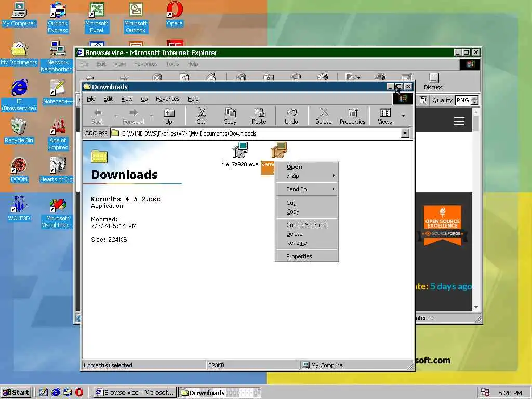Launch Opera from quick launch bar
Image resolution: width=532 pixels, height=399 pixels.
click(79, 393)
